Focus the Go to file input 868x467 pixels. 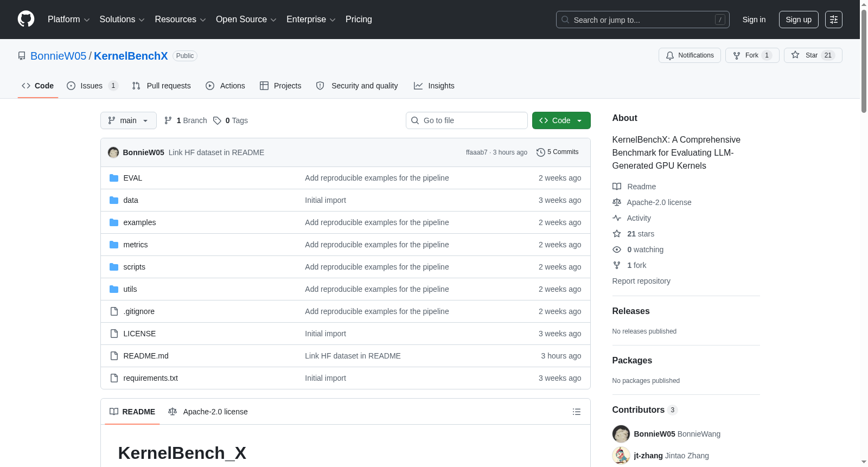point(467,120)
